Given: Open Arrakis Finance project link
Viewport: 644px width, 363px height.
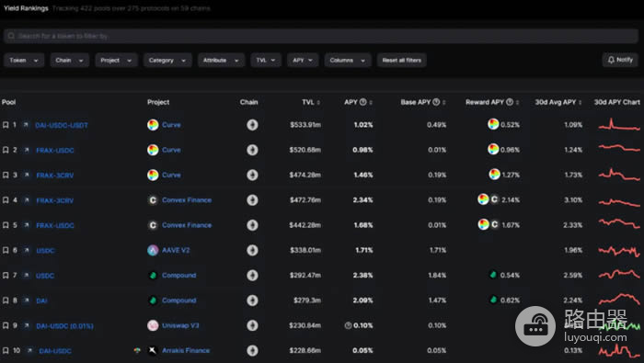Looking at the screenshot, I should 186,351.
